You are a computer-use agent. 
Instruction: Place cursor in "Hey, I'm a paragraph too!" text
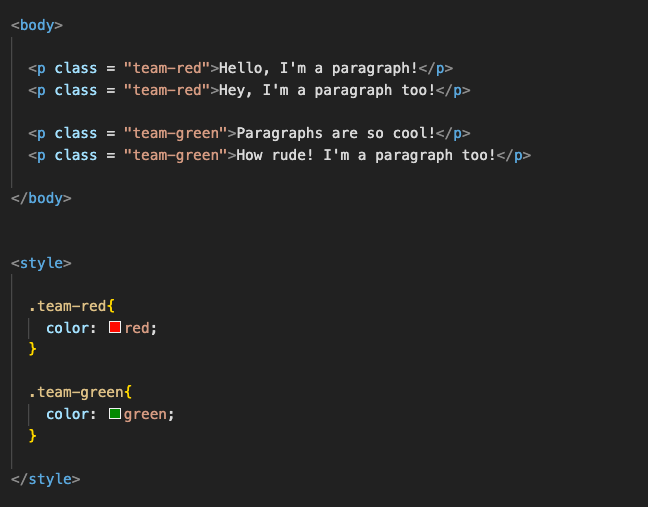click(x=327, y=90)
